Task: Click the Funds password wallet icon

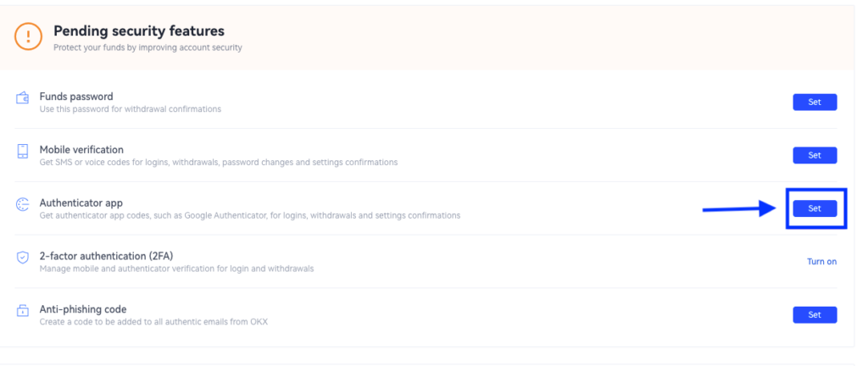Action: (22, 98)
